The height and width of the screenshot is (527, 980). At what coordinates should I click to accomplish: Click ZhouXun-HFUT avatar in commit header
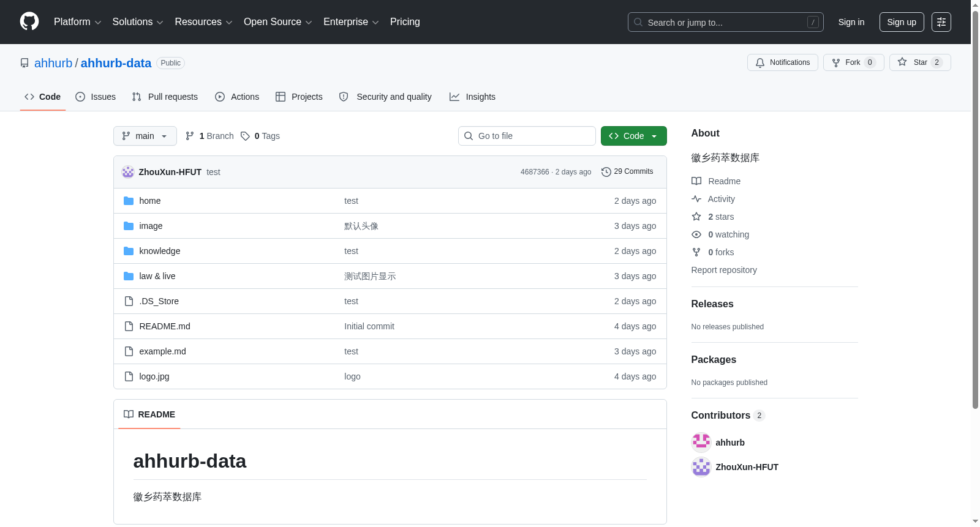point(128,172)
